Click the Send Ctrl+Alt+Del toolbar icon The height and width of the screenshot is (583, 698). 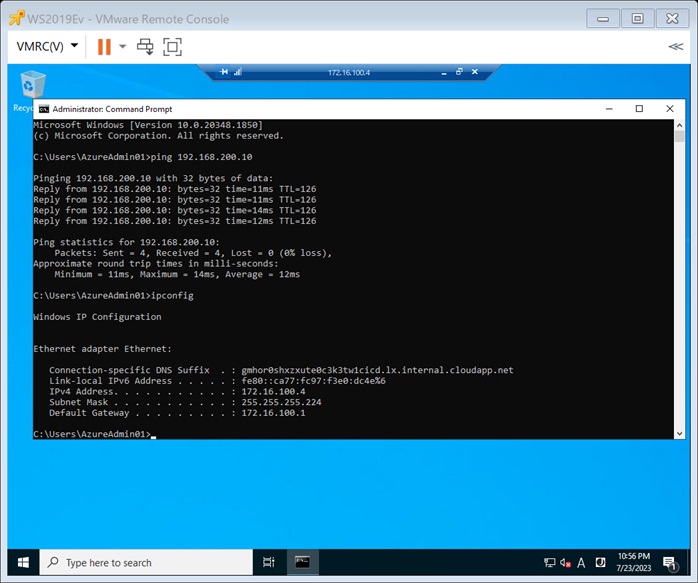(145, 46)
